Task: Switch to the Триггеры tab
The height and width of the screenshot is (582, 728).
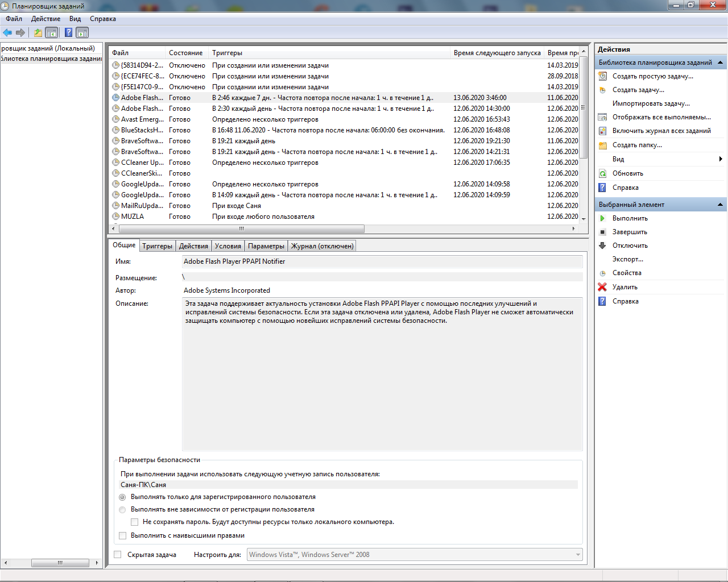Action: click(x=157, y=246)
